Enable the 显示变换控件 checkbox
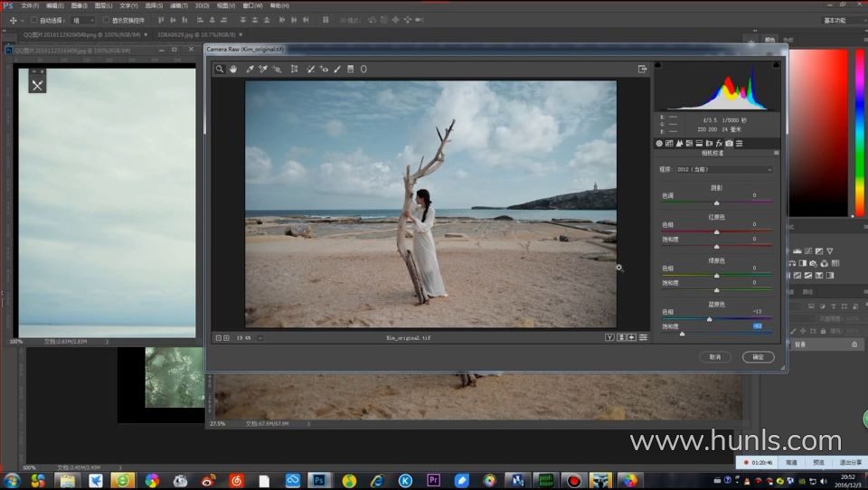 pyautogui.click(x=105, y=20)
